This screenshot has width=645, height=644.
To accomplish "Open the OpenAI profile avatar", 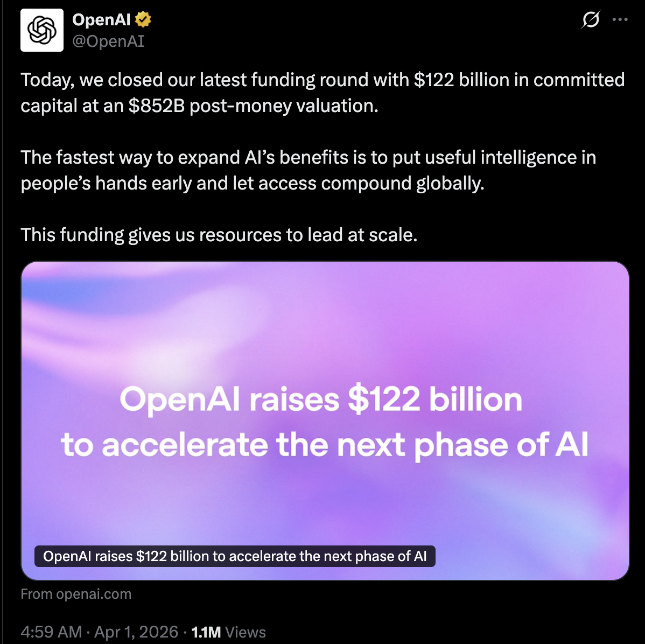I will tap(42, 30).
